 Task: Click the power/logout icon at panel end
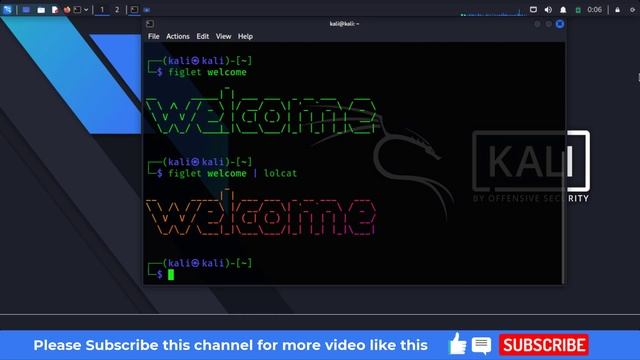[x=633, y=10]
